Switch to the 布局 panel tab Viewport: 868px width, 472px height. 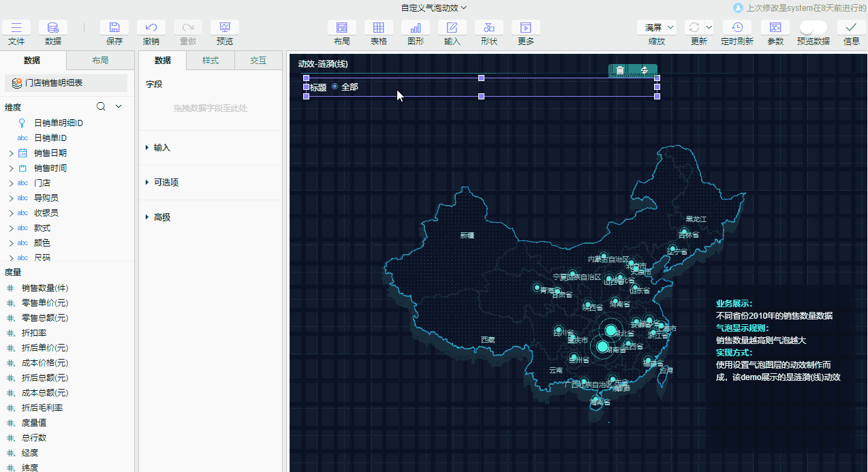(x=100, y=61)
